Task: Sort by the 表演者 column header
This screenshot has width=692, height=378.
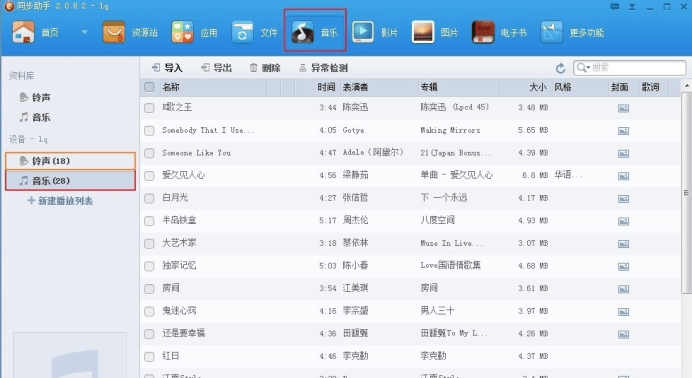Action: pos(355,87)
